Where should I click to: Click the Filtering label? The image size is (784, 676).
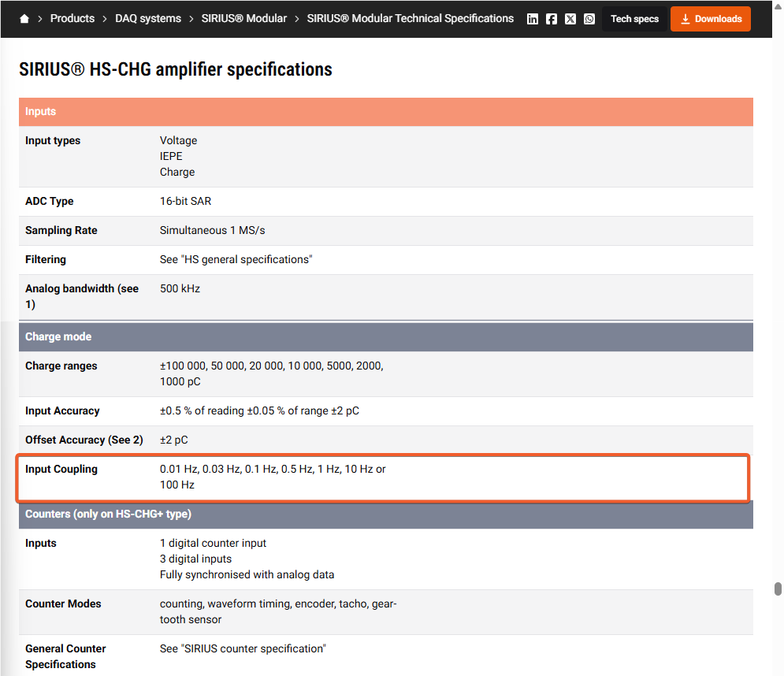tap(46, 259)
